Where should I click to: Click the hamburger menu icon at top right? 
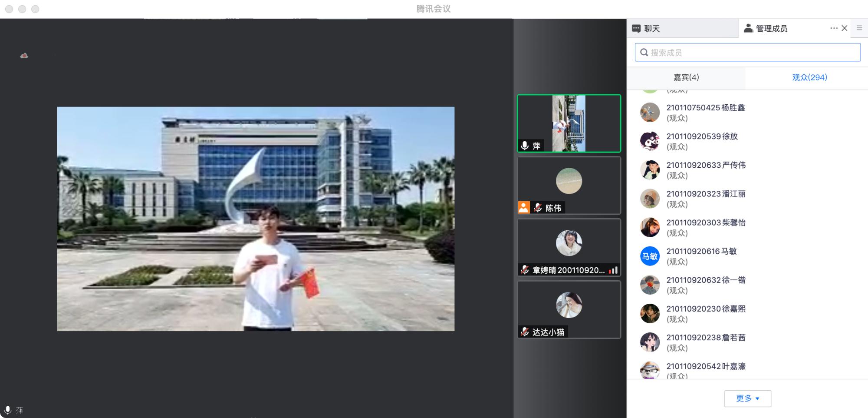(x=859, y=28)
